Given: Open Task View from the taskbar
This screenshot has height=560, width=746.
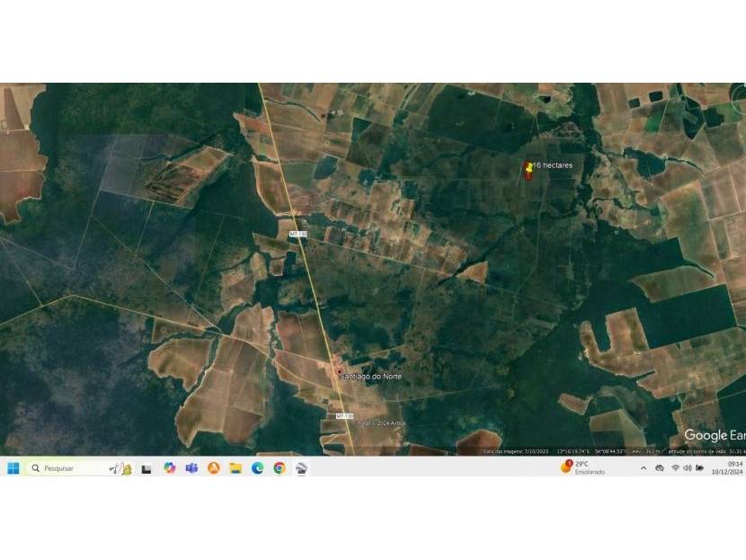Looking at the screenshot, I should click(147, 468).
